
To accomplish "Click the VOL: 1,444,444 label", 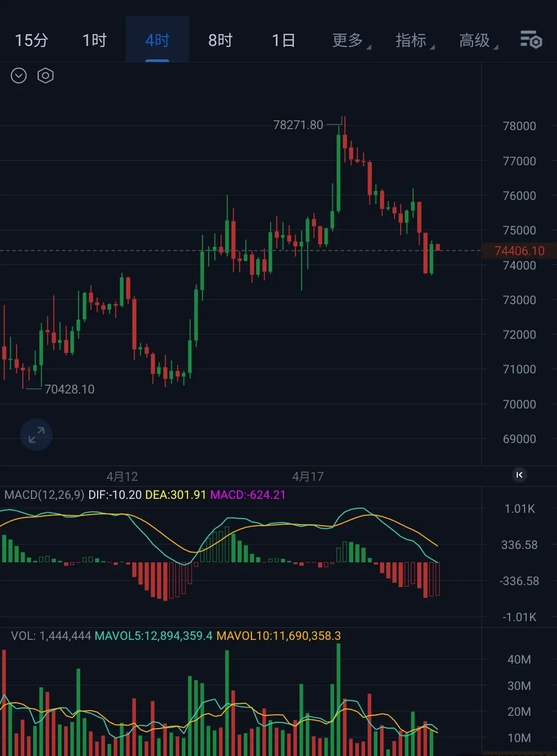I will point(51,636).
